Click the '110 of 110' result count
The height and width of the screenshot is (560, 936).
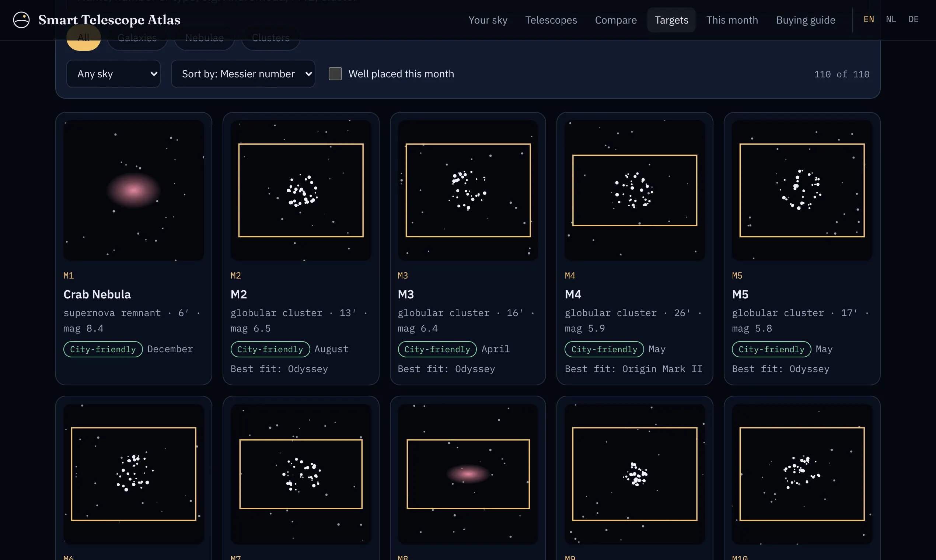pos(842,74)
